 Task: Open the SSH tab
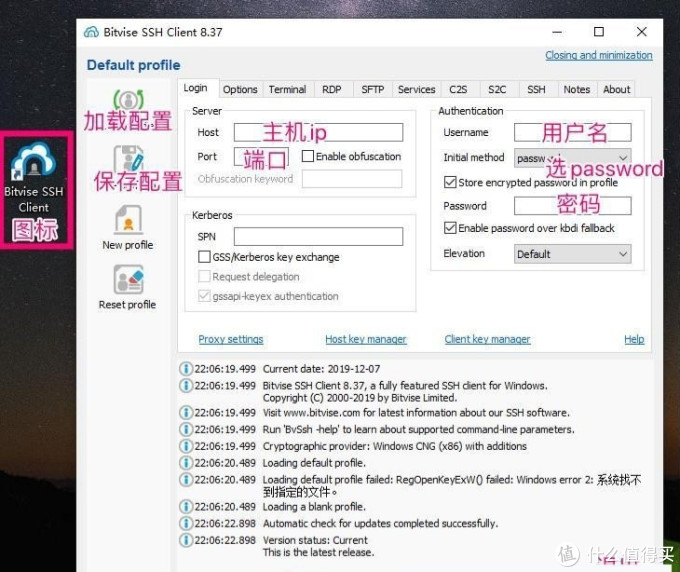click(536, 89)
